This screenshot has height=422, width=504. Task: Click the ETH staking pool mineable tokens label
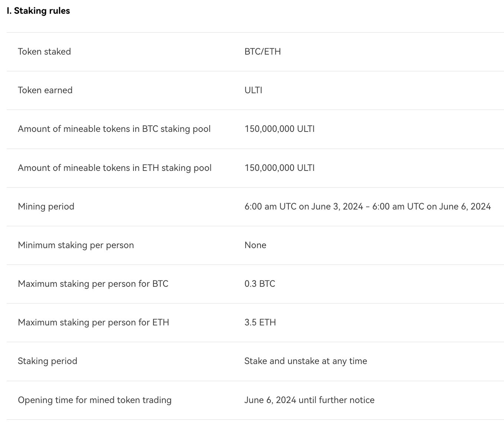pos(114,168)
